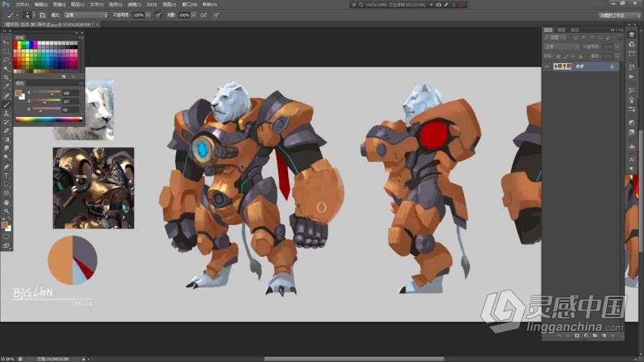Click add layer mask button
Screen dimensions: 644x362
[577, 335]
